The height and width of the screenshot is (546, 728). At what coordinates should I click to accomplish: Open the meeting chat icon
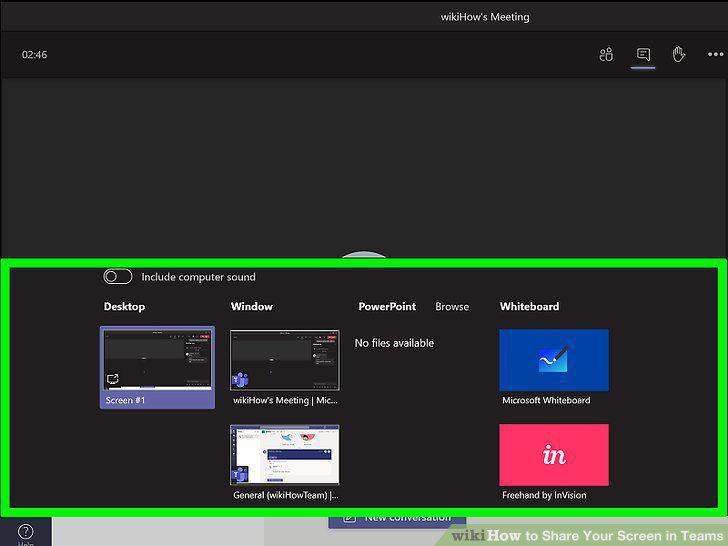coord(643,55)
